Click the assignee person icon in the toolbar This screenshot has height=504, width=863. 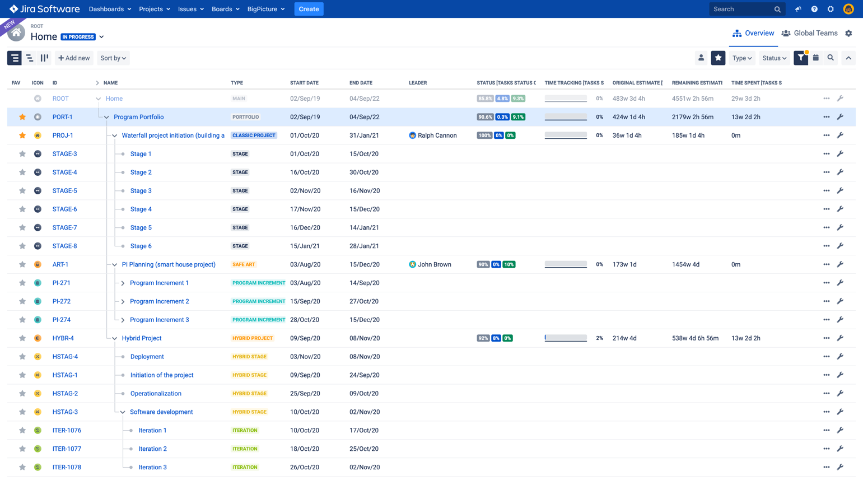click(702, 58)
